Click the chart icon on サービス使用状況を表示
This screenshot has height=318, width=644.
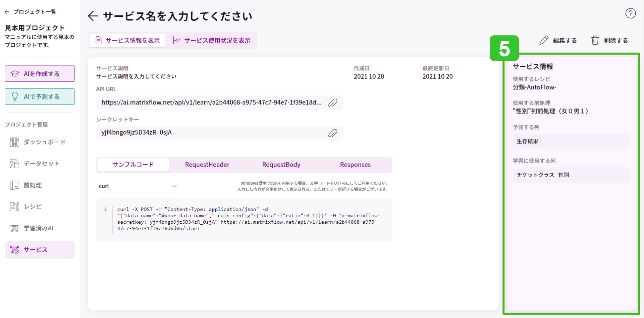[x=177, y=40]
